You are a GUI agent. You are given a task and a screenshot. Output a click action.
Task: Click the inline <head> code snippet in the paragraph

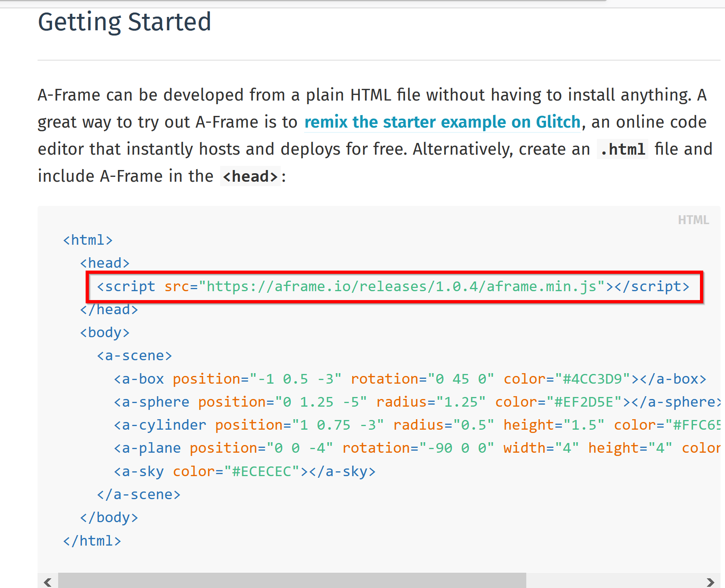tap(250, 176)
